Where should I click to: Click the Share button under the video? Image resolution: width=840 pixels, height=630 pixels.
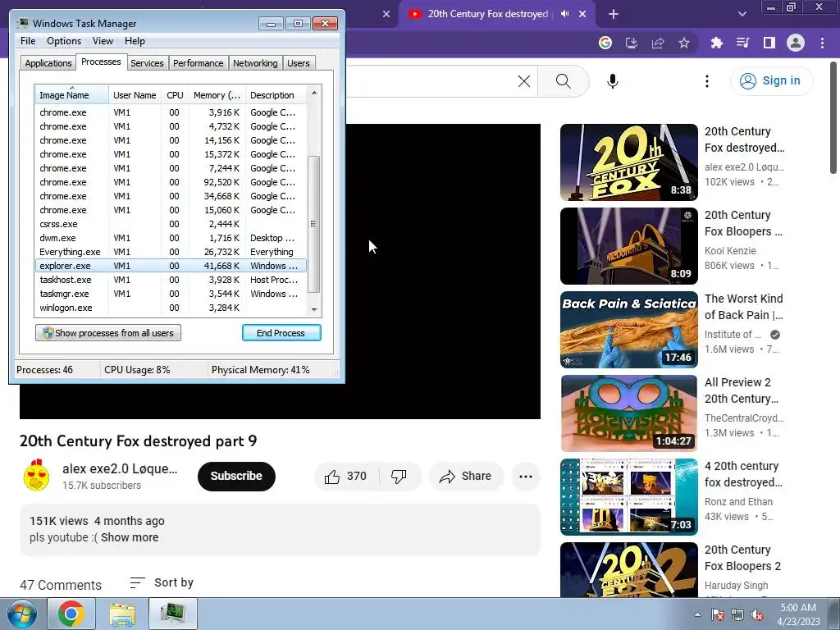coord(466,477)
